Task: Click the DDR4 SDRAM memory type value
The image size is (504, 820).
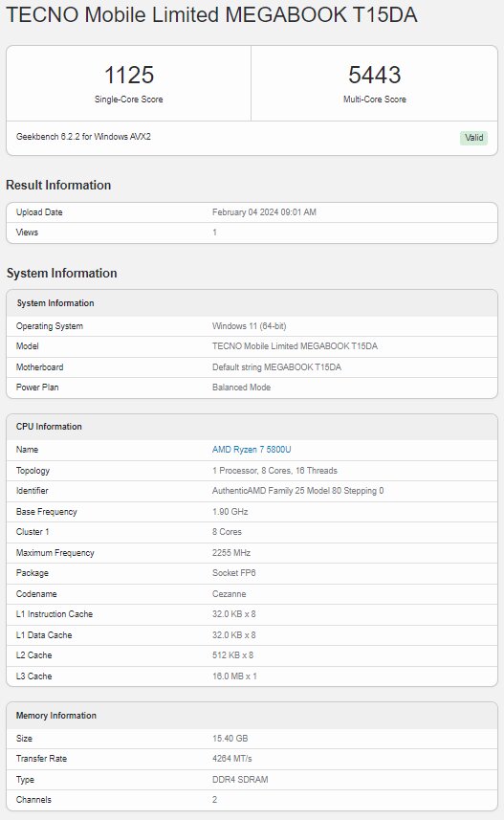Action: coord(240,779)
